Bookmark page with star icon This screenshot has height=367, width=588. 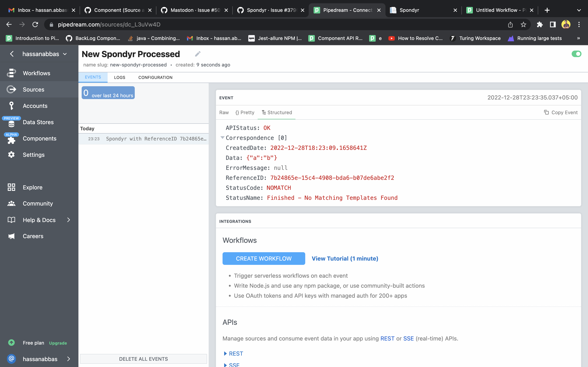coord(523,24)
